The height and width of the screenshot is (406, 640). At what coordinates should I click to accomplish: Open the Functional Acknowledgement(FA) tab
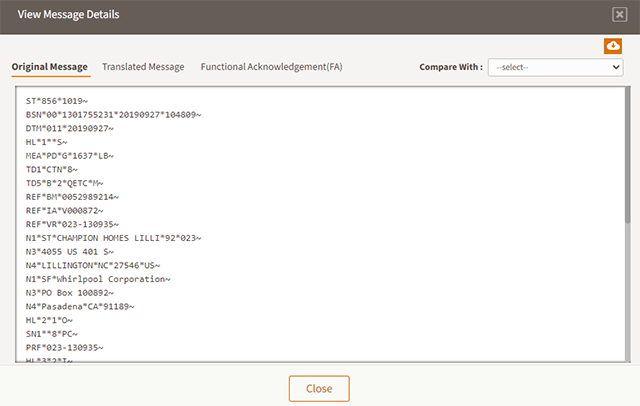[271, 67]
